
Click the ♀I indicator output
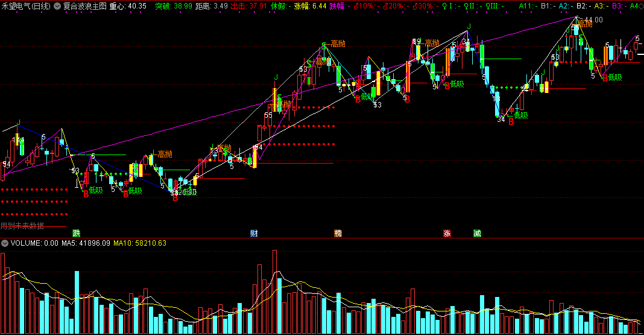click(451, 6)
